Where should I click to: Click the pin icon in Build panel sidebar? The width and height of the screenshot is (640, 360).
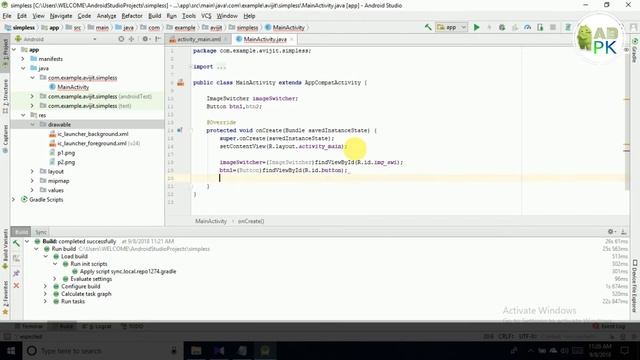click(x=16, y=273)
